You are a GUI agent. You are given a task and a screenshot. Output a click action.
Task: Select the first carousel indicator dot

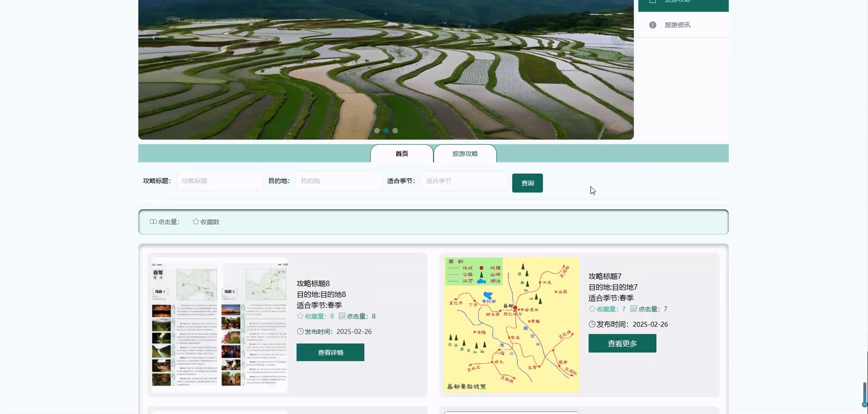377,130
